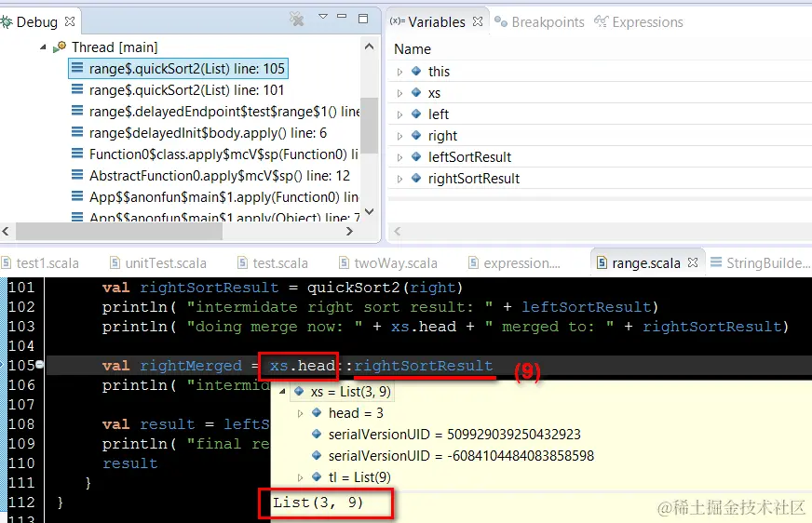Open the StringBuilde... editor tab
This screenshot has height=523, width=812.
coord(761,263)
